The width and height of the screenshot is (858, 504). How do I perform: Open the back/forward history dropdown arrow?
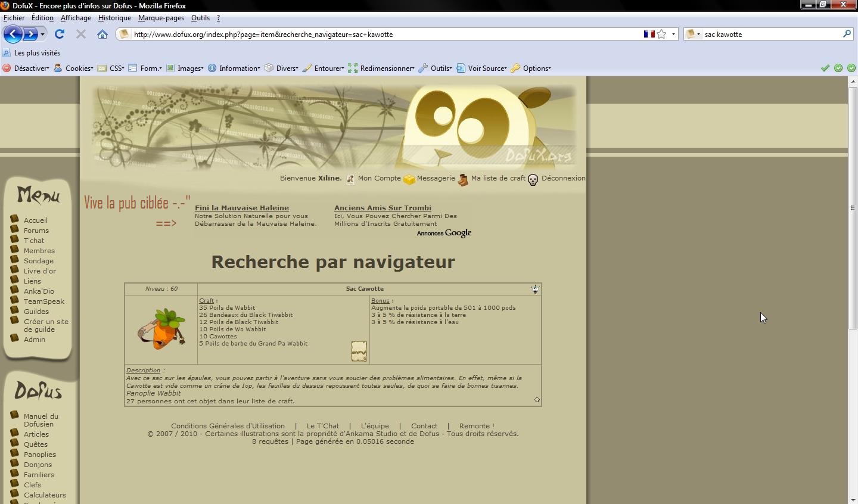pos(42,34)
